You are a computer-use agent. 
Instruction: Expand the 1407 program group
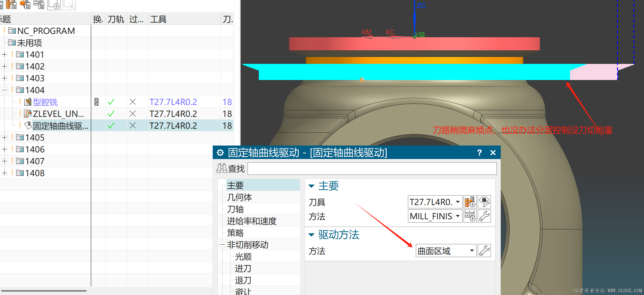tap(4, 161)
